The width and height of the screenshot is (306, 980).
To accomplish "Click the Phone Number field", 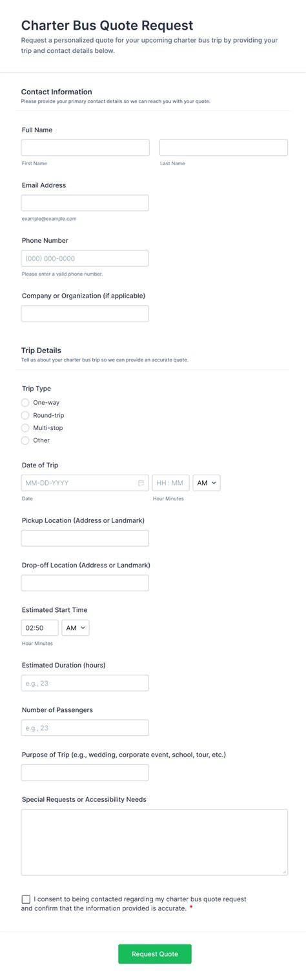I will pos(85,258).
